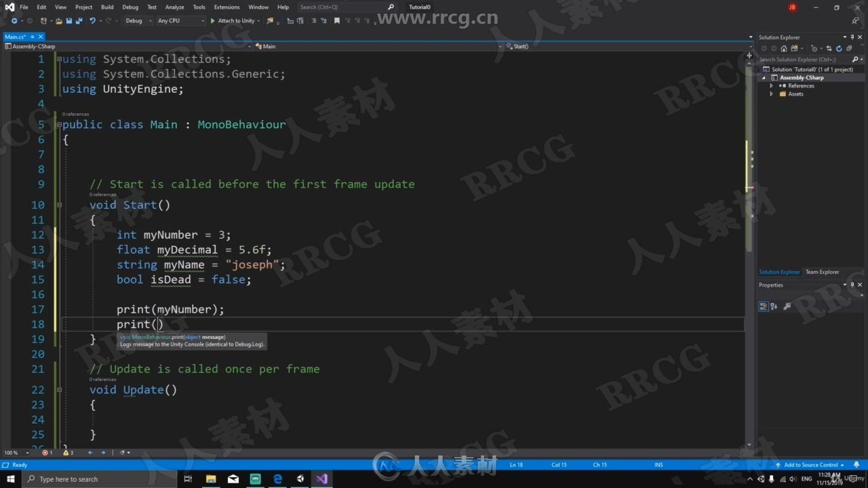Open the Analyze menu
The width and height of the screenshot is (868, 488).
click(175, 7)
